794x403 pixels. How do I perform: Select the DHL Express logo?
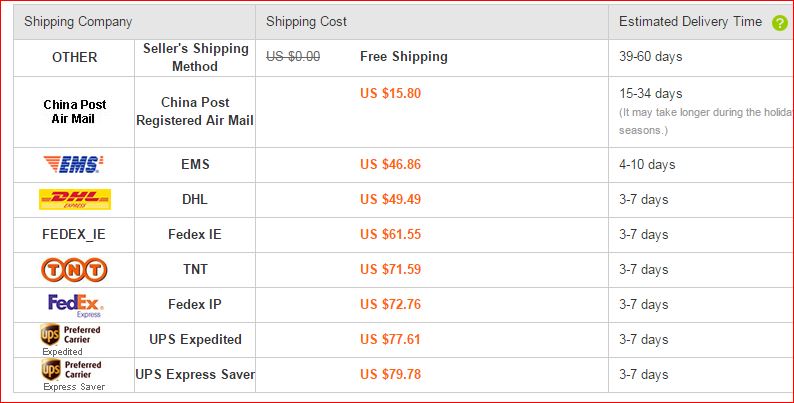[x=75, y=199]
